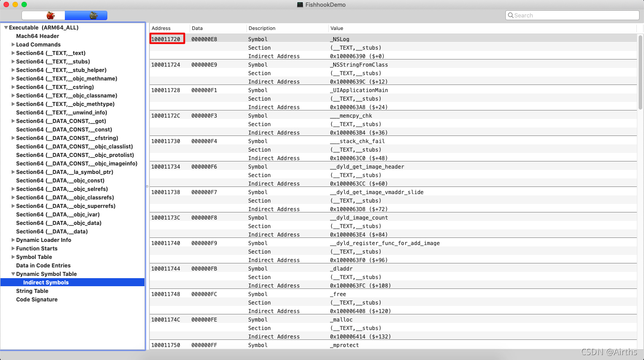
Task: Select Section64 (__TEXT,__objc_classname)
Action: (67, 96)
